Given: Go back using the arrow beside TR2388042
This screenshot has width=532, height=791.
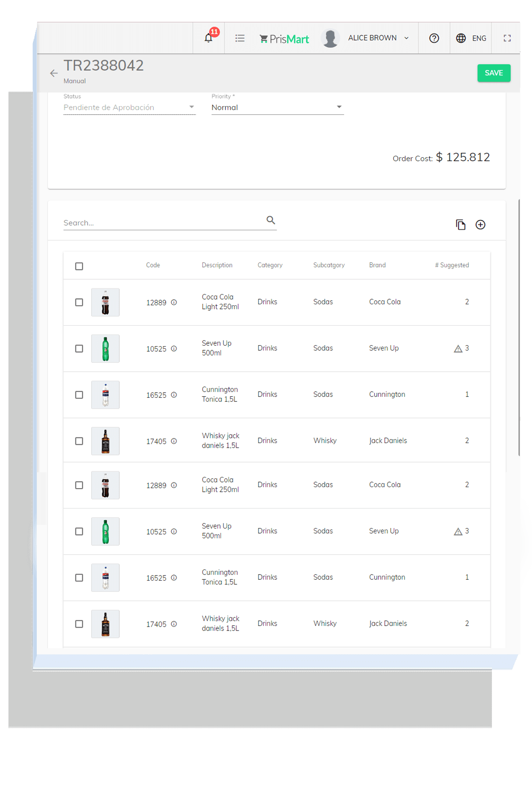Looking at the screenshot, I should (54, 73).
